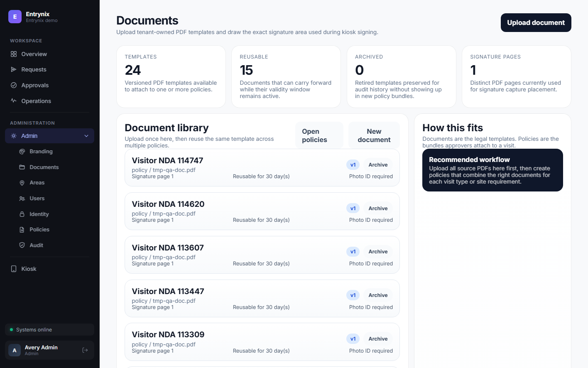Open Audit using its shield icon
The width and height of the screenshot is (588, 368).
[22, 245]
